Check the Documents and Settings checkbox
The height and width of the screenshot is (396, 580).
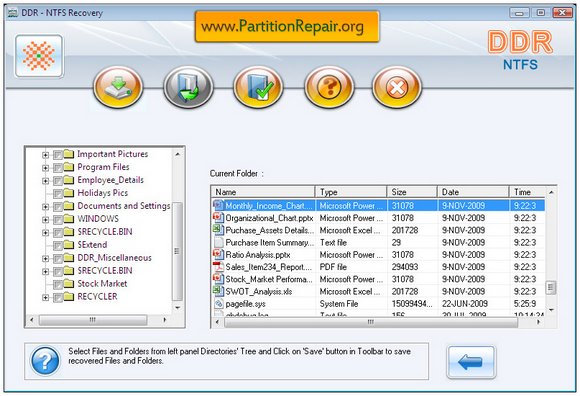pos(58,207)
